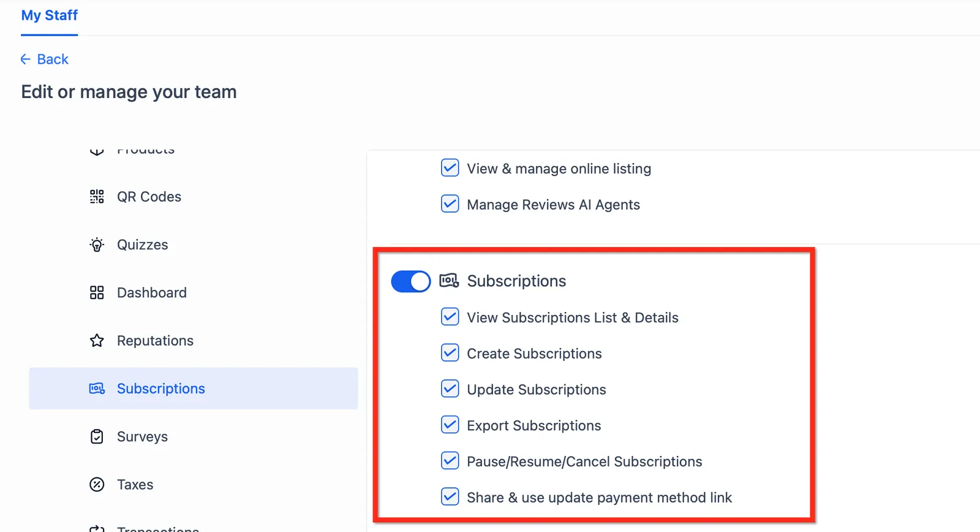Uncheck Create Subscriptions permission
Image resolution: width=980 pixels, height=532 pixels.
coord(450,352)
